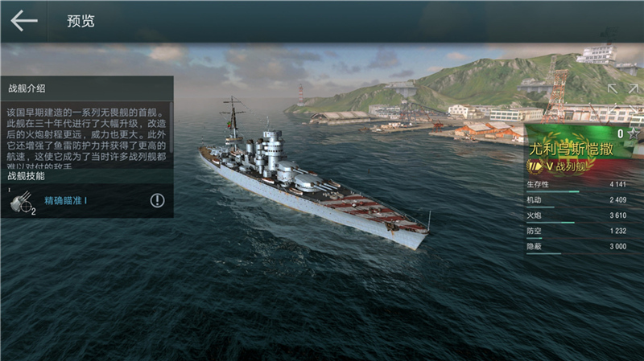The height and width of the screenshot is (361, 644).
Task: Click the battleship class emblem icon
Action: 535,166
